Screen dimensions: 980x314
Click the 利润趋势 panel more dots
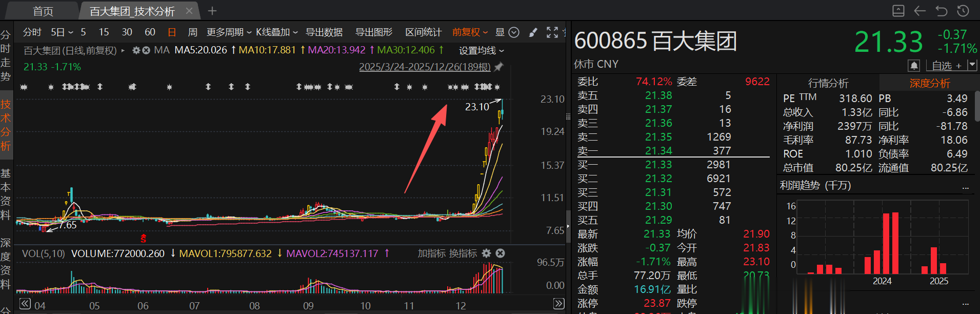pos(965,187)
